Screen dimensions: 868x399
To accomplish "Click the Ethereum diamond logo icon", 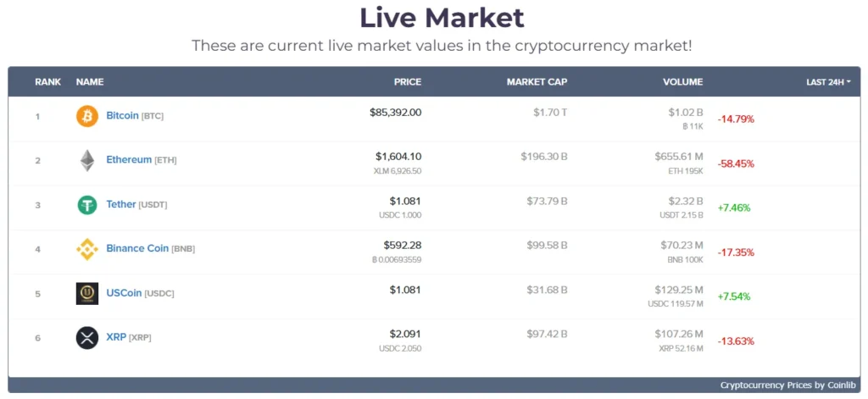I will coord(87,160).
